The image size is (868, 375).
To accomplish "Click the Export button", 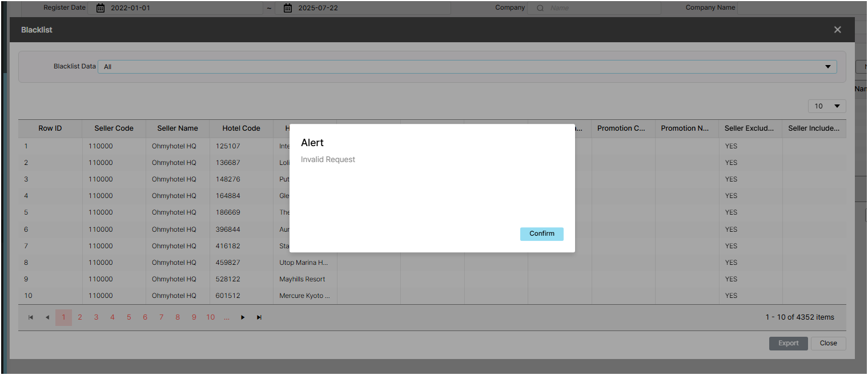I will (x=788, y=343).
